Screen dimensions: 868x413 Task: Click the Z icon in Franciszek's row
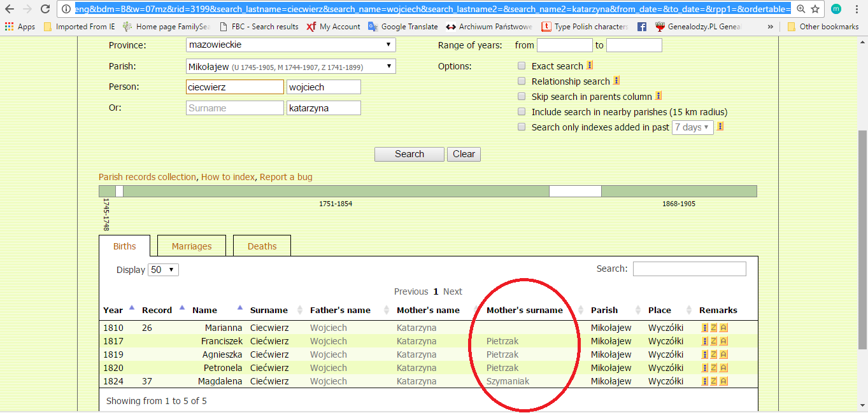(714, 341)
